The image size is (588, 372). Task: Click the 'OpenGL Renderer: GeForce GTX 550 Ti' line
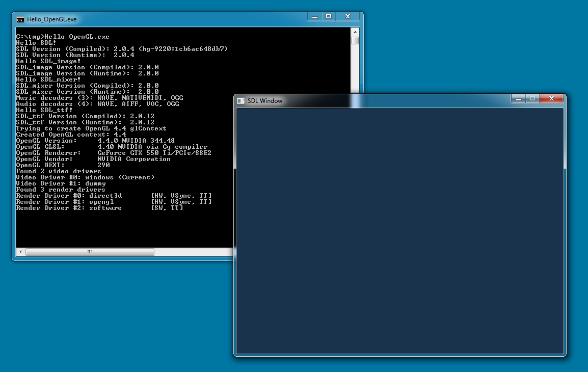[x=114, y=153]
